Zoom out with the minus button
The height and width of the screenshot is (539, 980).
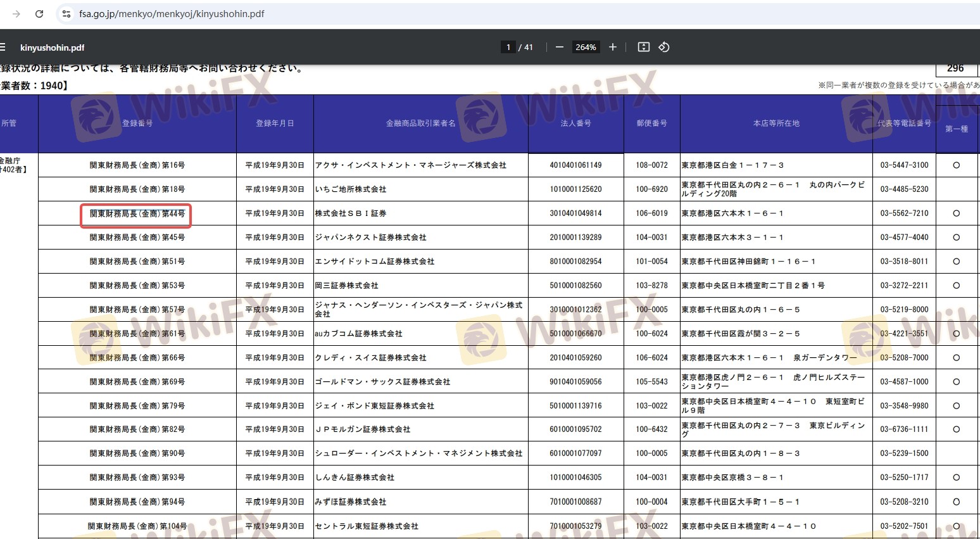[x=559, y=47]
